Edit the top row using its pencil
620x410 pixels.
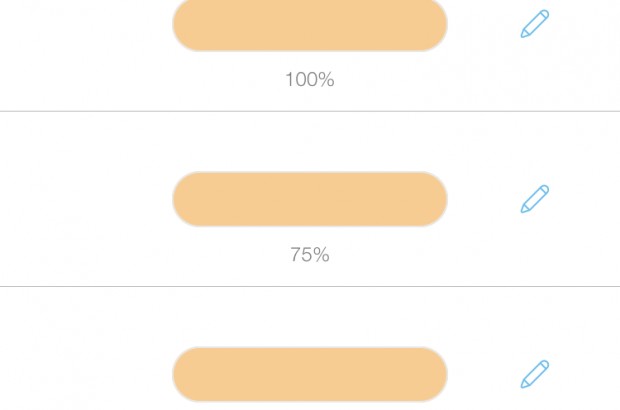click(535, 24)
